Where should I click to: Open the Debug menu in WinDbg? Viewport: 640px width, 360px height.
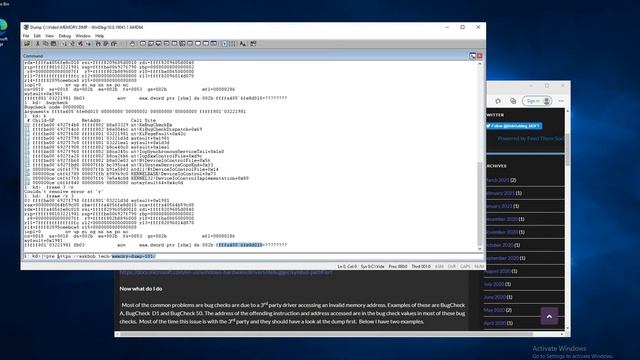pos(64,36)
